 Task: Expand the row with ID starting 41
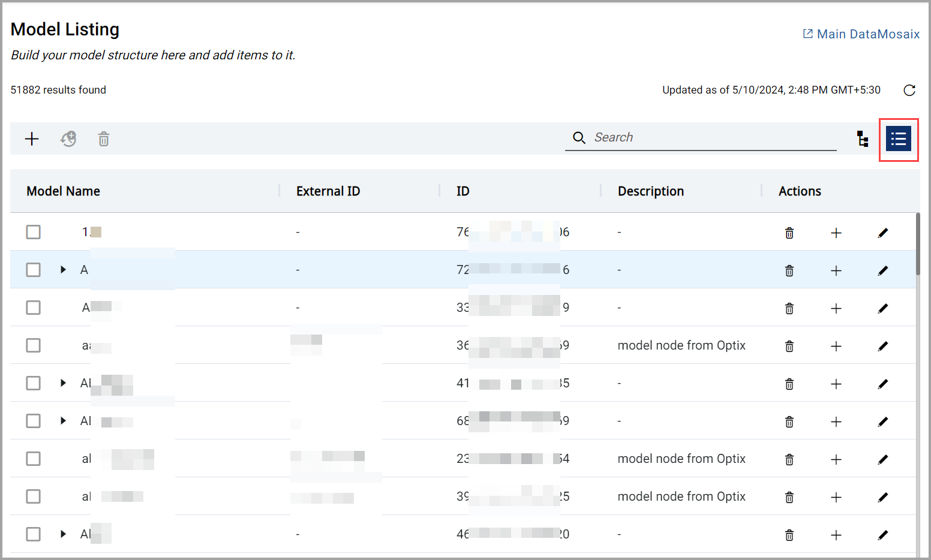point(63,383)
